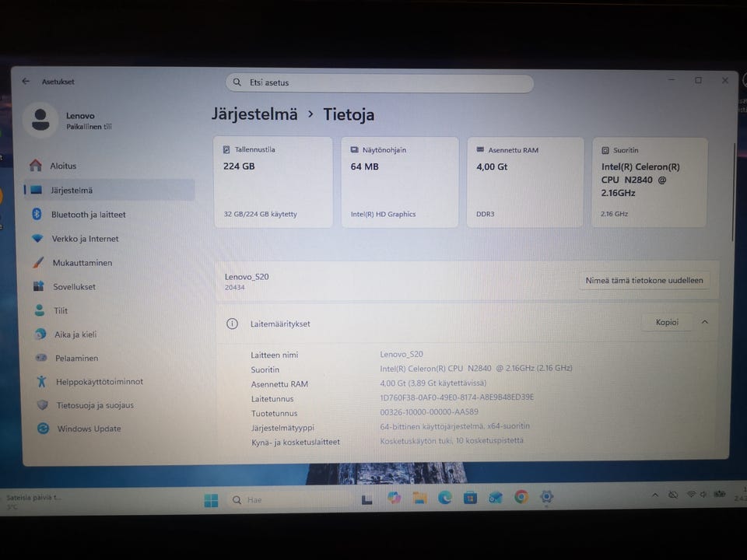
Task: Click the Bluetooth icon in sidebar
Action: click(37, 214)
